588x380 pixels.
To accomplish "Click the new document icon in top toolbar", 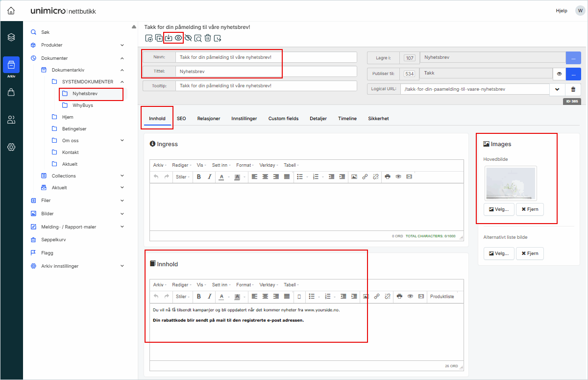I will (149, 38).
